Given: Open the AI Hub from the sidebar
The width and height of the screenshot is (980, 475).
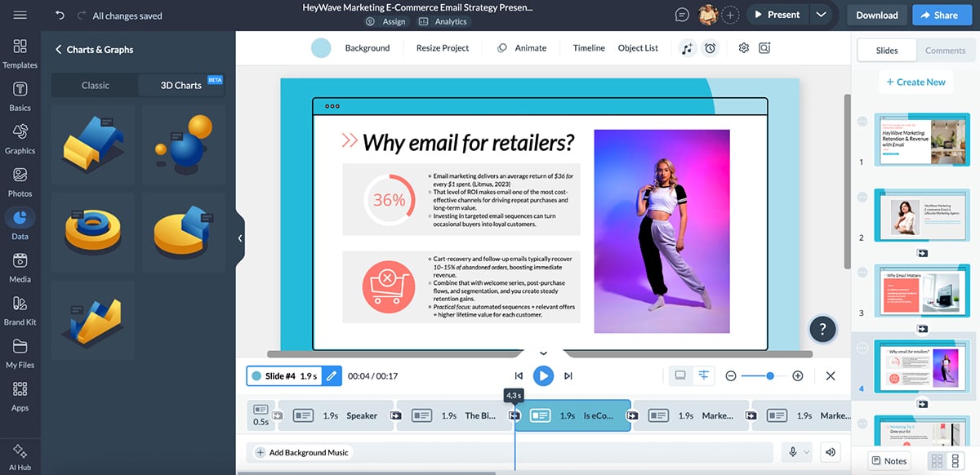Looking at the screenshot, I should pos(20,453).
